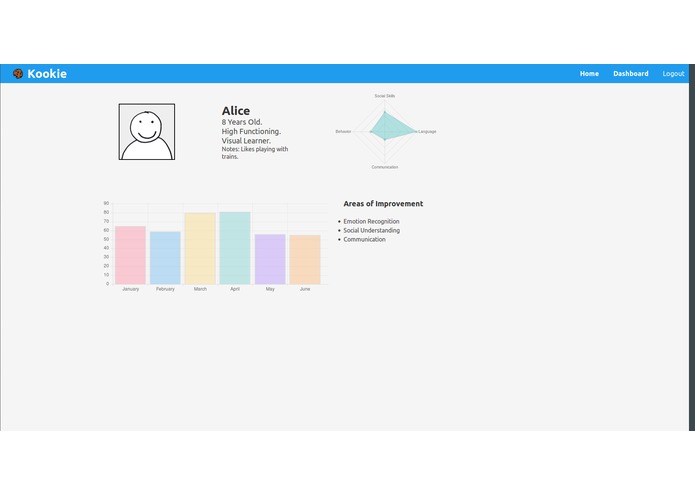Click the Communication radar axis label
The height and width of the screenshot is (494, 695).
(x=385, y=167)
